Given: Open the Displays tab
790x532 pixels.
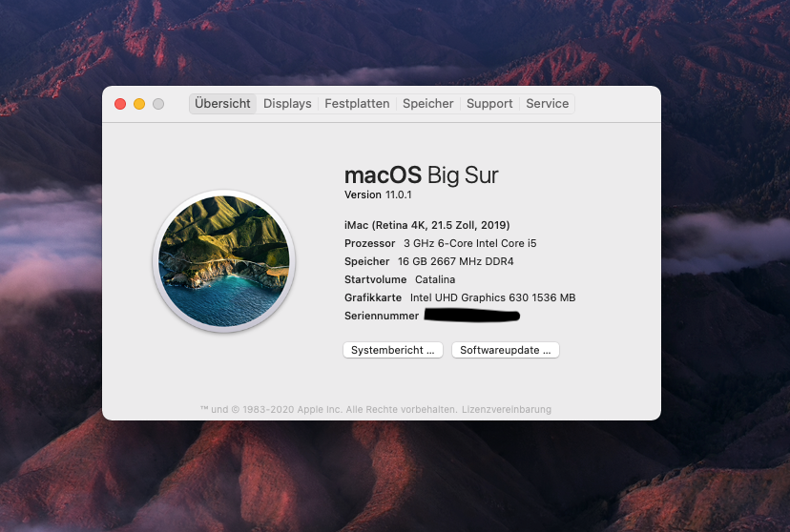Looking at the screenshot, I should (287, 104).
